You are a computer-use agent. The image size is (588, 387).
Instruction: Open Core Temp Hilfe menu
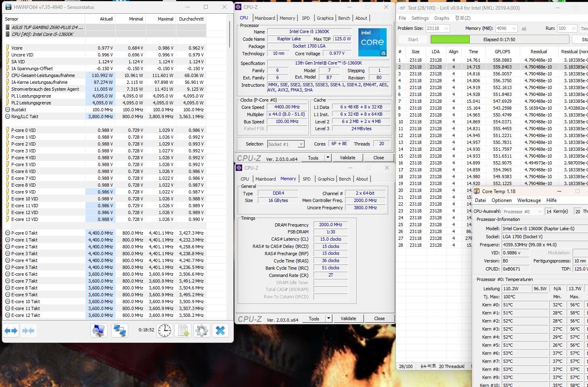point(551,200)
